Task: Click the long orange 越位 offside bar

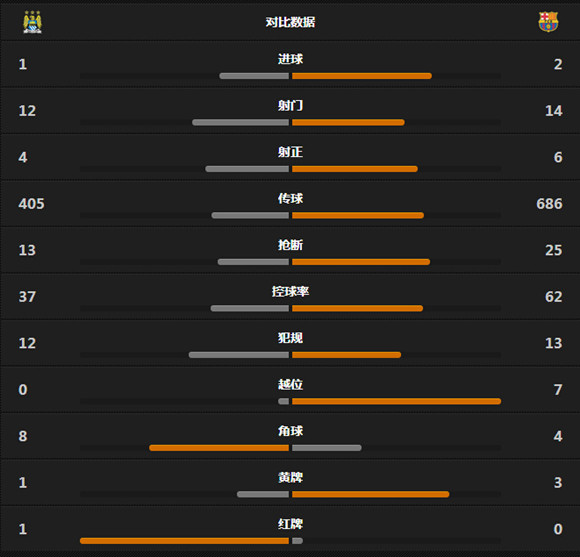Action: point(397,401)
